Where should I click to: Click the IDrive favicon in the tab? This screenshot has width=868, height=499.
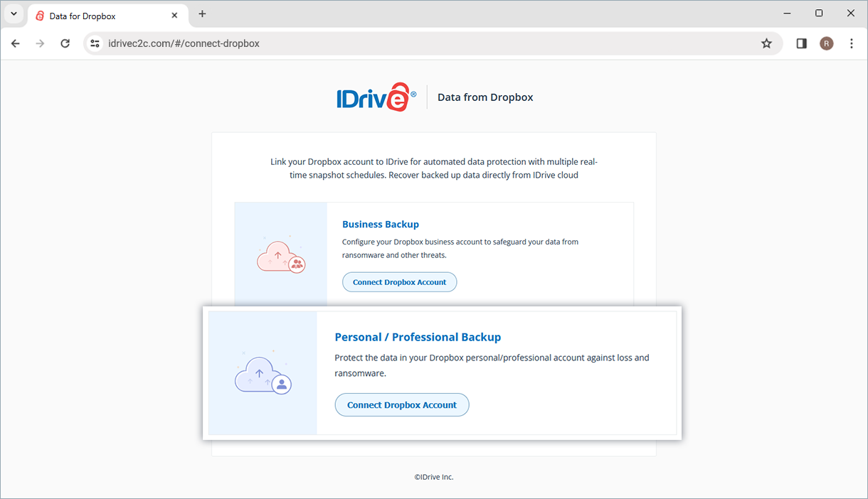(x=40, y=16)
